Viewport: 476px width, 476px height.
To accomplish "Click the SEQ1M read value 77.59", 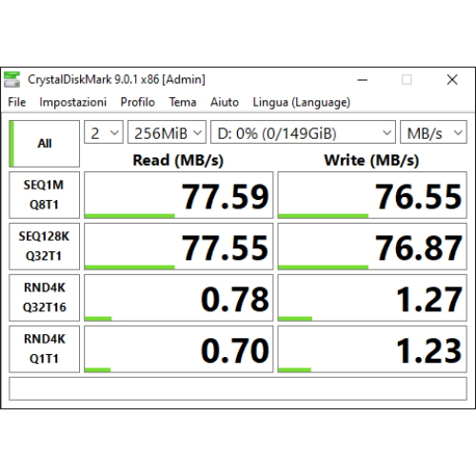I will (178, 195).
